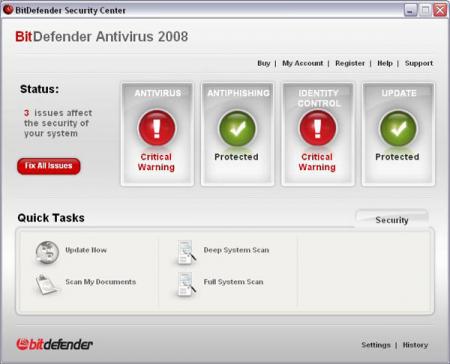This screenshot has height=364, width=450.
Task: Switch to the Security tab
Action: click(392, 219)
